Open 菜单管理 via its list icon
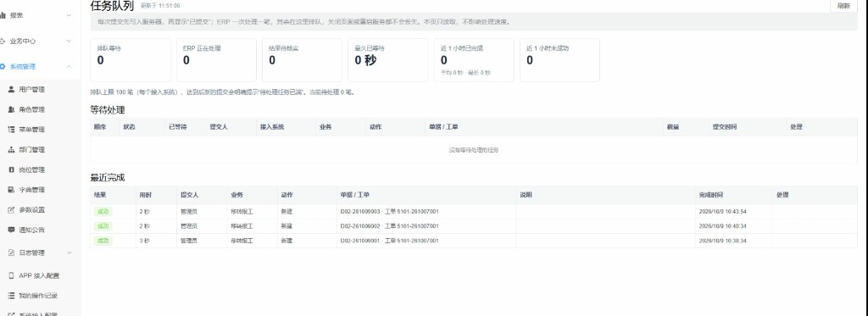 coord(11,130)
